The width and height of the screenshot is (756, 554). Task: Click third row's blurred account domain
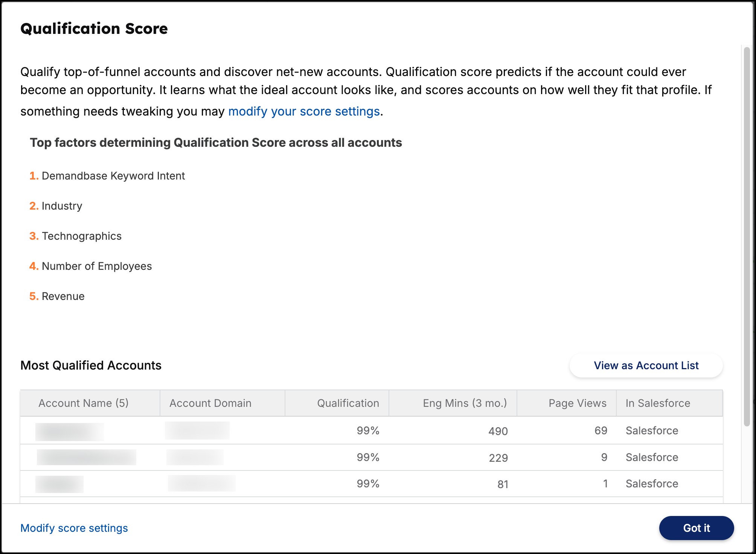202,483
